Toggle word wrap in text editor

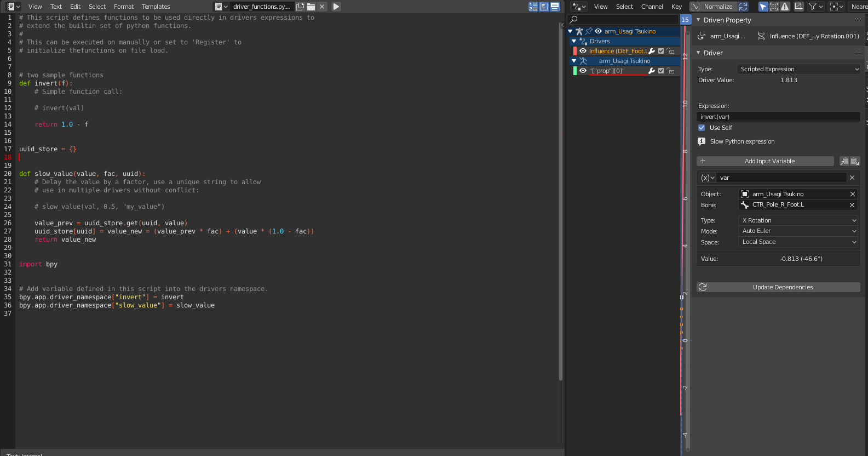(x=544, y=7)
